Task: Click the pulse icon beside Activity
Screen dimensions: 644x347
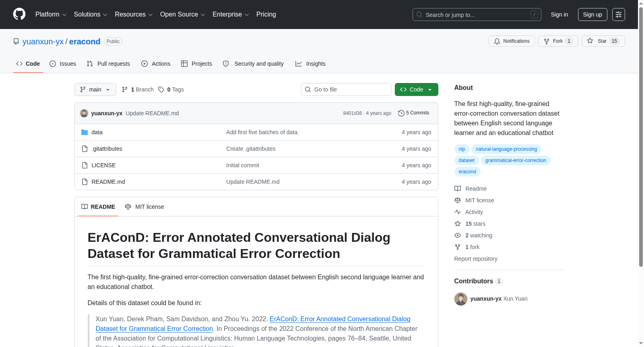Action: (x=458, y=212)
